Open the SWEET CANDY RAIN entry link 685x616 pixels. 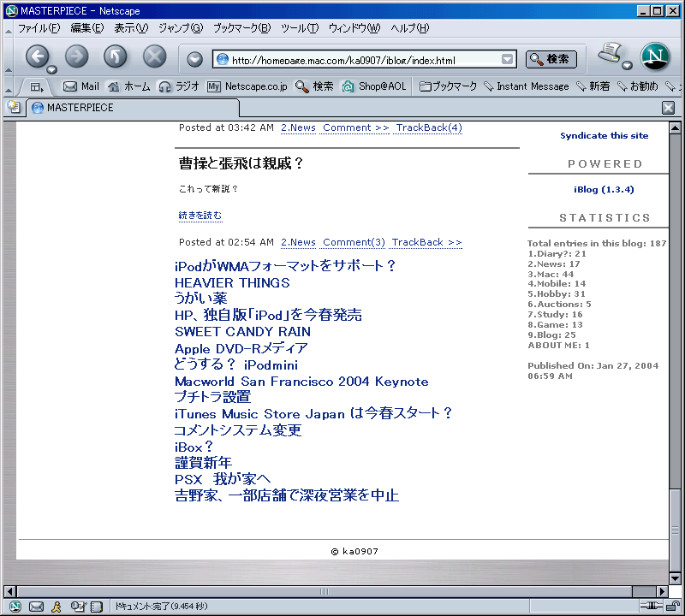[x=242, y=332]
